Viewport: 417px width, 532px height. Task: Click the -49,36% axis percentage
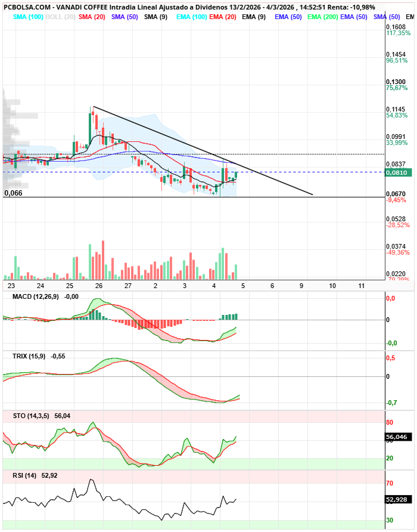point(398,252)
